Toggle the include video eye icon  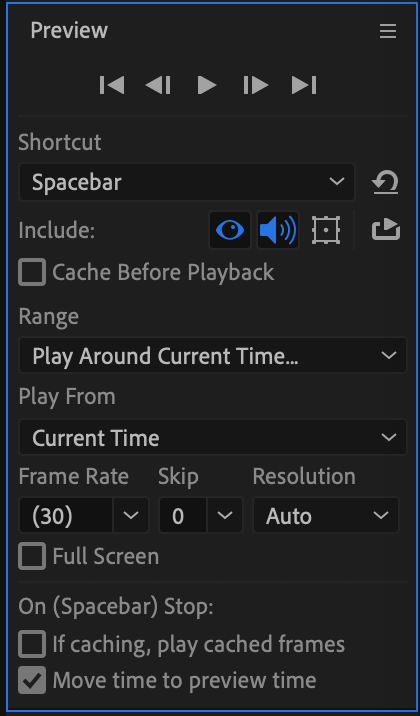point(230,230)
